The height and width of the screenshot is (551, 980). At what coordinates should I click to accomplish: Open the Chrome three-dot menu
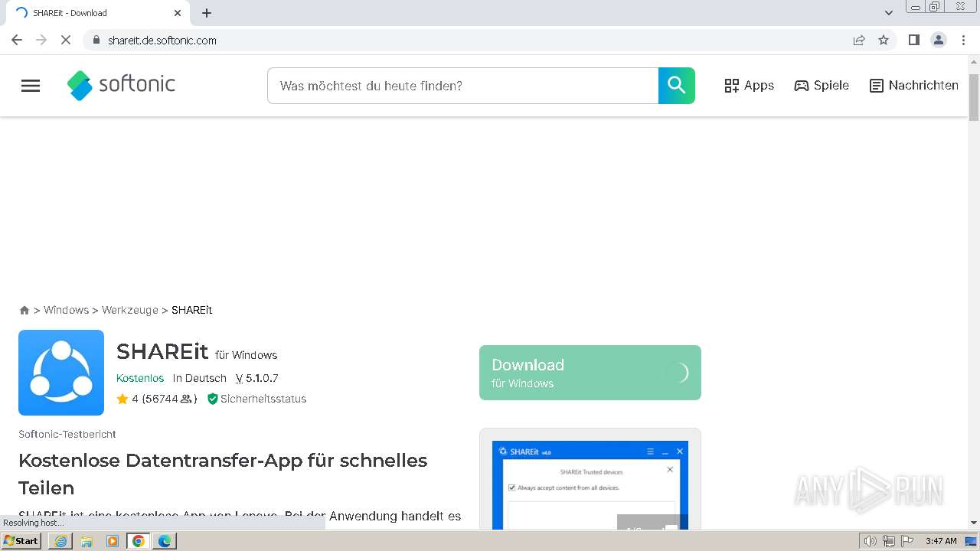tap(963, 41)
